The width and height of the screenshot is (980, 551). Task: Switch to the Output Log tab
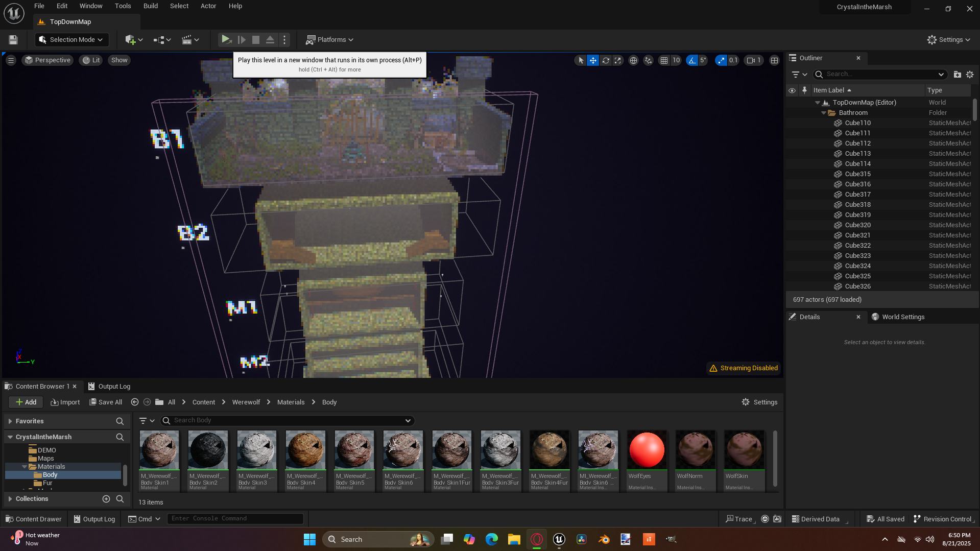pos(109,387)
